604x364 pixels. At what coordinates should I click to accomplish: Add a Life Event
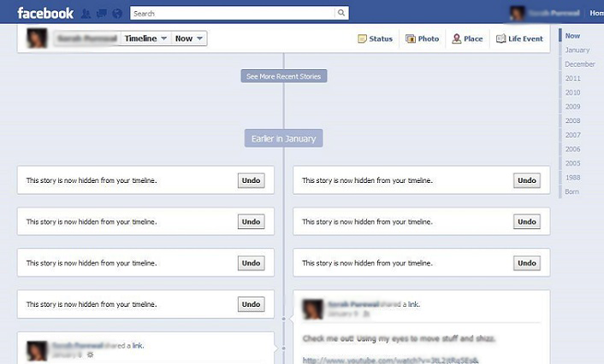519,38
